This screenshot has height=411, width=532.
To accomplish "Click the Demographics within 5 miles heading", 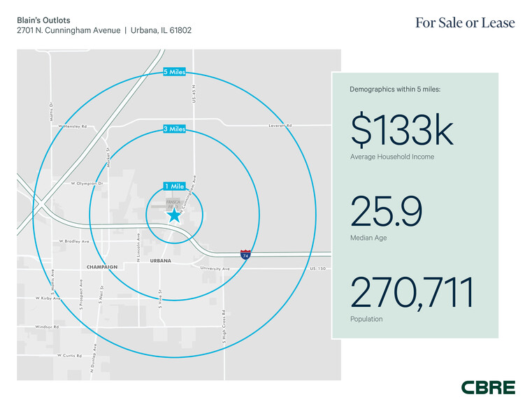I will 395,90.
